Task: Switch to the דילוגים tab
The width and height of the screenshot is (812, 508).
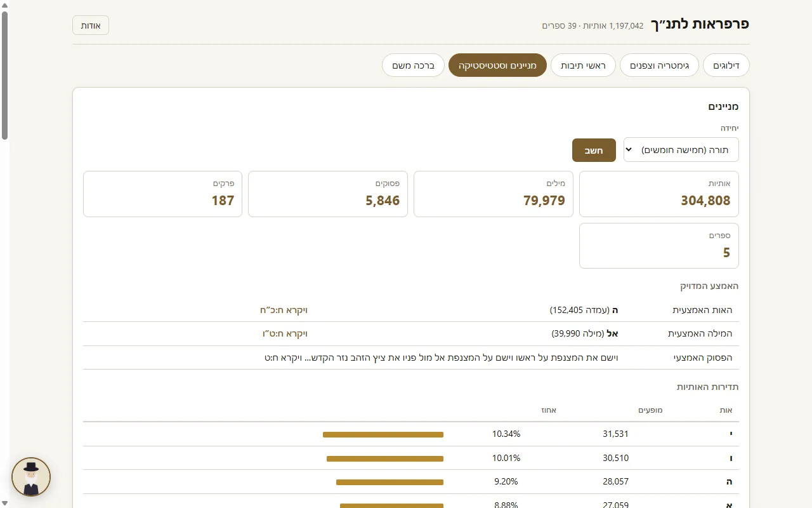Action: tap(726, 65)
